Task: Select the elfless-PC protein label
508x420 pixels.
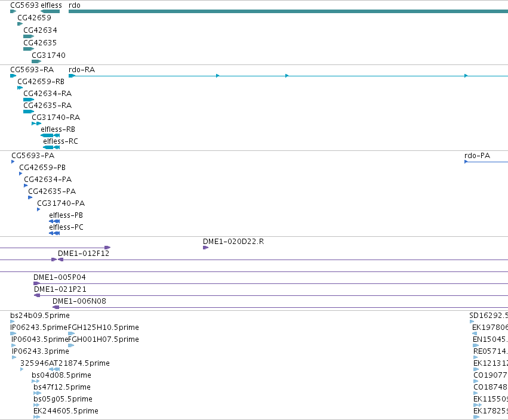Action: pyautogui.click(x=66, y=228)
